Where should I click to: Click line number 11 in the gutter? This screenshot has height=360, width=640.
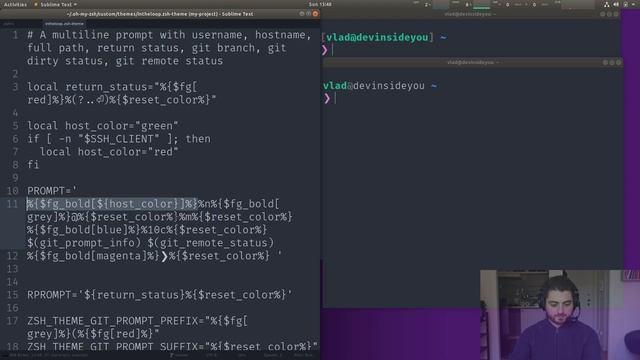coord(13,204)
